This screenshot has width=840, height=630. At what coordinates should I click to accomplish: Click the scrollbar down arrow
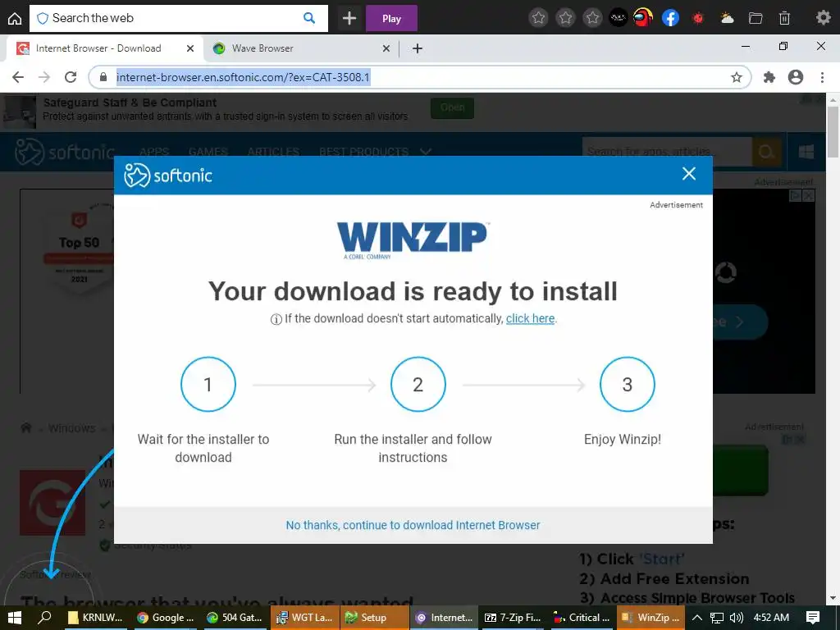833,598
